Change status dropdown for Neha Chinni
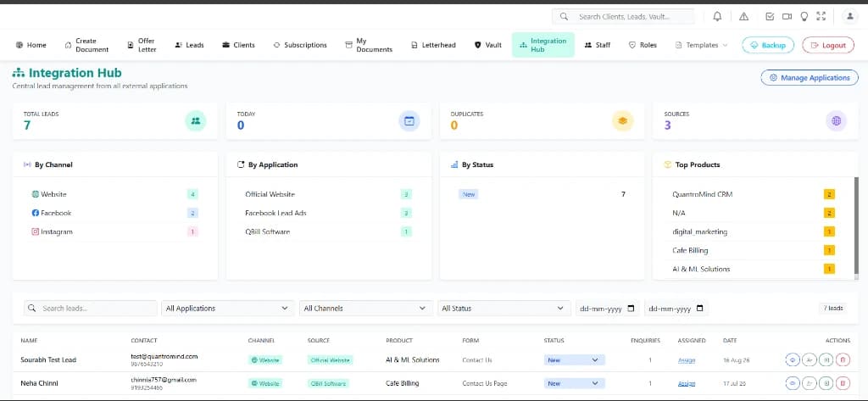This screenshot has height=401, width=868. [575, 383]
